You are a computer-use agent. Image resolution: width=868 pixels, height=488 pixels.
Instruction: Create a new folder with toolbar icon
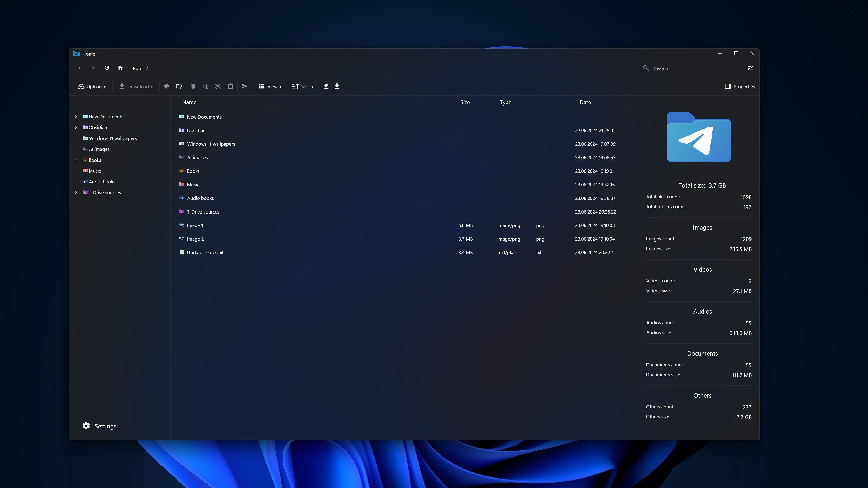179,87
